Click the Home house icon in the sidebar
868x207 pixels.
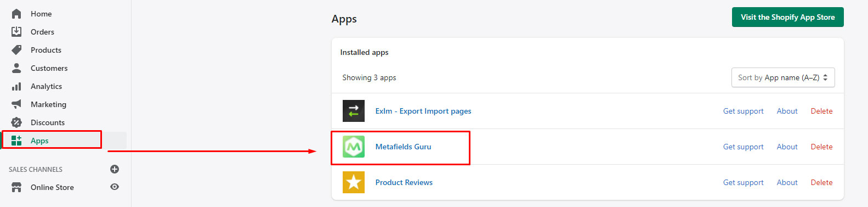tap(16, 14)
